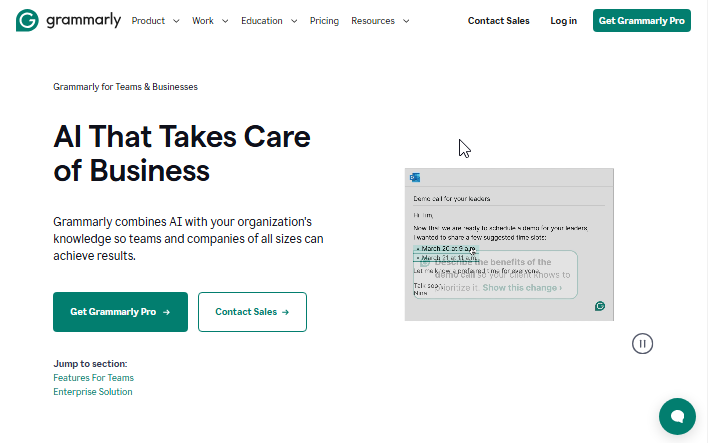Click the Grammarly badge in the demo email
Viewport: 708px width, 443px height.
click(600, 306)
